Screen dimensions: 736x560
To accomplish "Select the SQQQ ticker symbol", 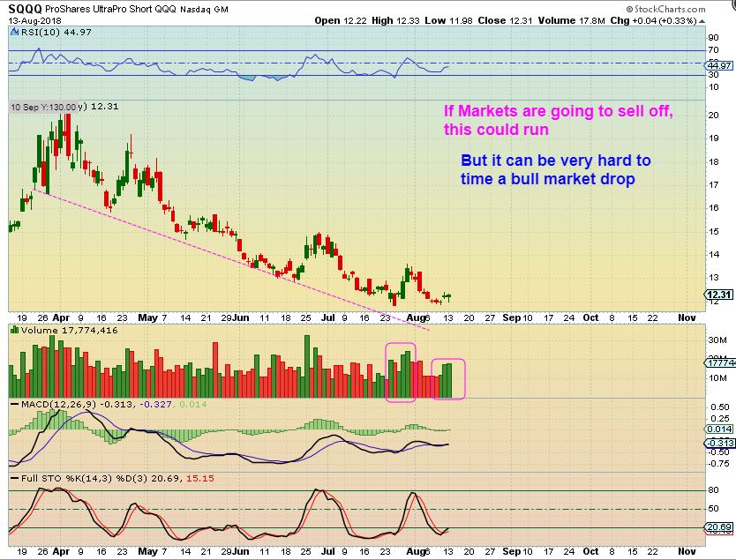I will click(x=26, y=9).
